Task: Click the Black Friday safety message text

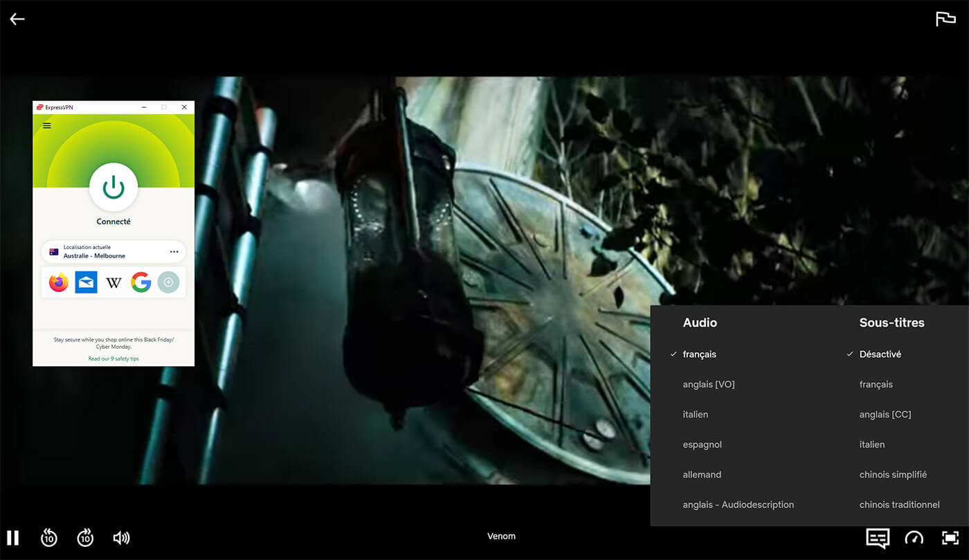Action: click(114, 343)
